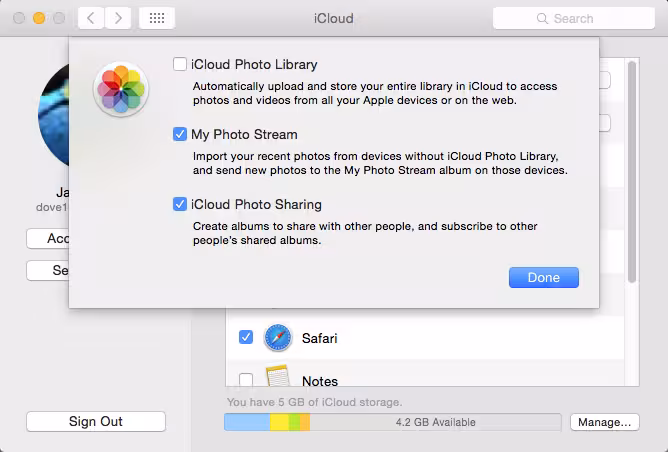The image size is (668, 452).
Task: Check the Notes sync checkbox
Action: 246,379
